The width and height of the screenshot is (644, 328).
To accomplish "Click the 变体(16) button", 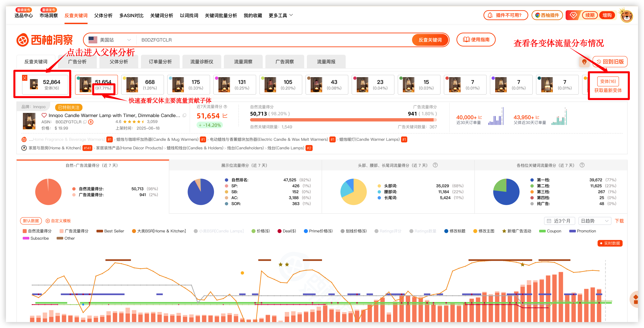I will point(608,81).
